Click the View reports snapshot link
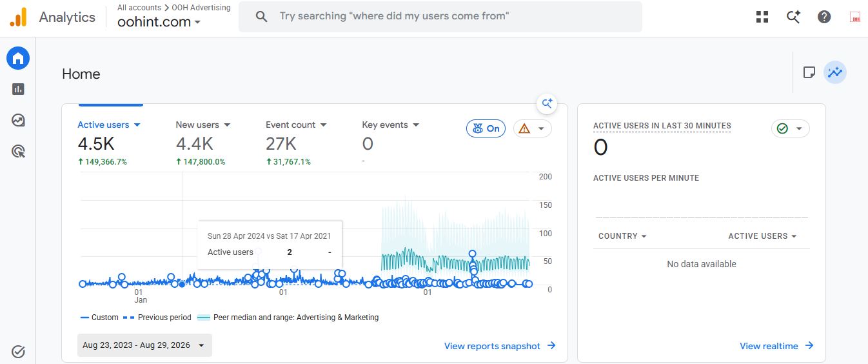868x364 pixels. point(500,346)
